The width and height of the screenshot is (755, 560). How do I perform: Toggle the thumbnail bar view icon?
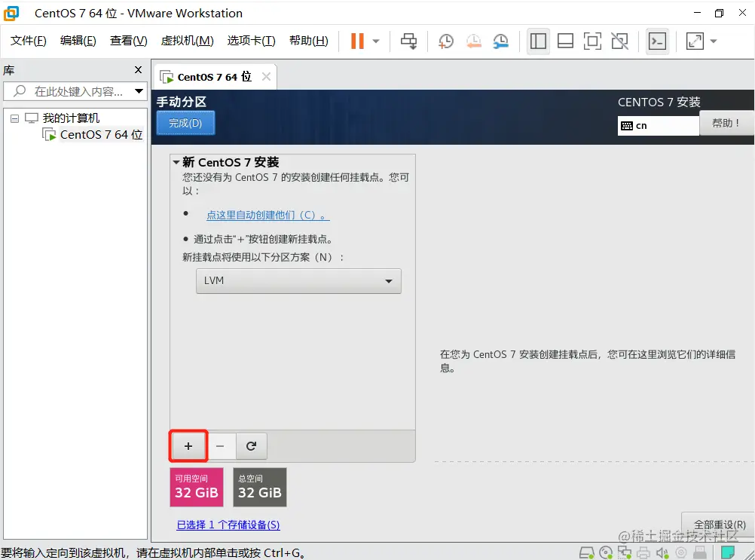click(565, 41)
